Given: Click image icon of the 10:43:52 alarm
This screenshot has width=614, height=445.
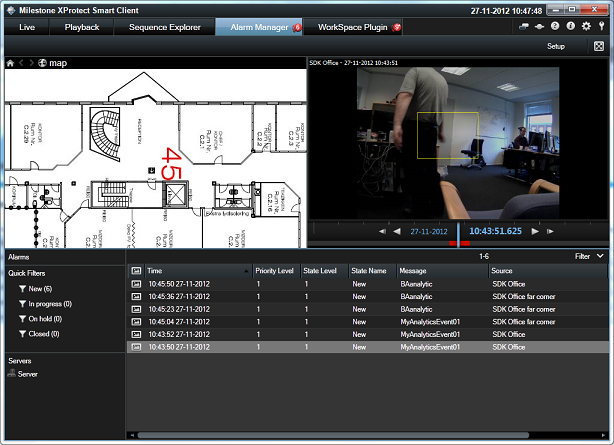Looking at the screenshot, I should point(136,334).
